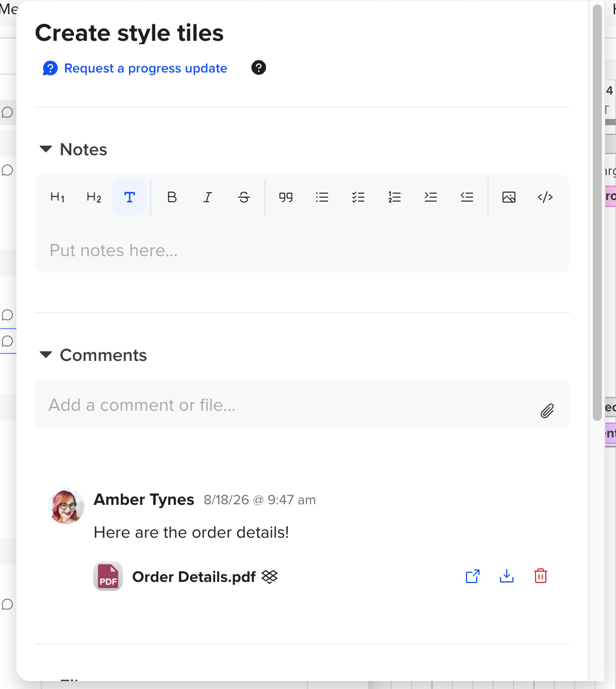This screenshot has width=616, height=689.
Task: Insert an image into notes
Action: tap(509, 197)
